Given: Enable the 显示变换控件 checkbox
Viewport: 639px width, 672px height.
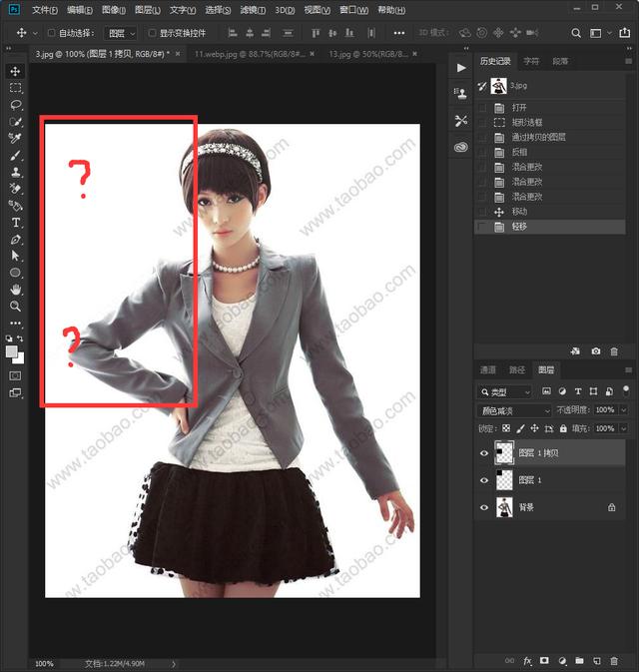Looking at the screenshot, I should coord(152,33).
